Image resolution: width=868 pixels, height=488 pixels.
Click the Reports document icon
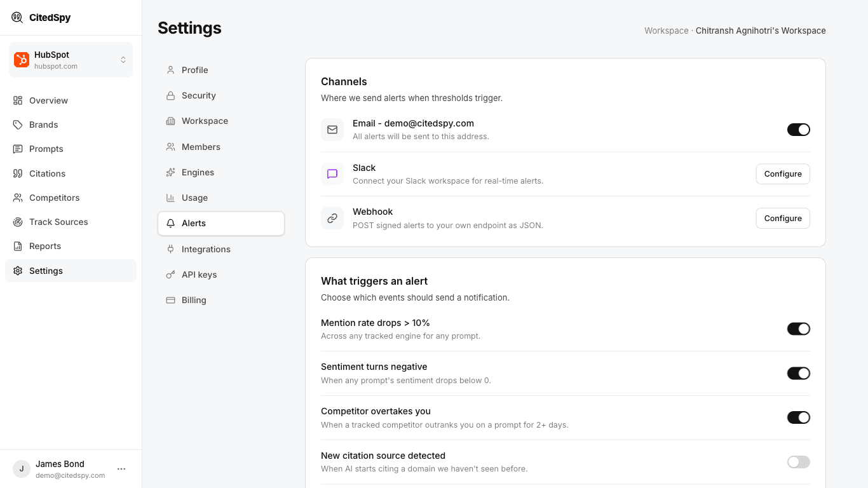[18, 246]
